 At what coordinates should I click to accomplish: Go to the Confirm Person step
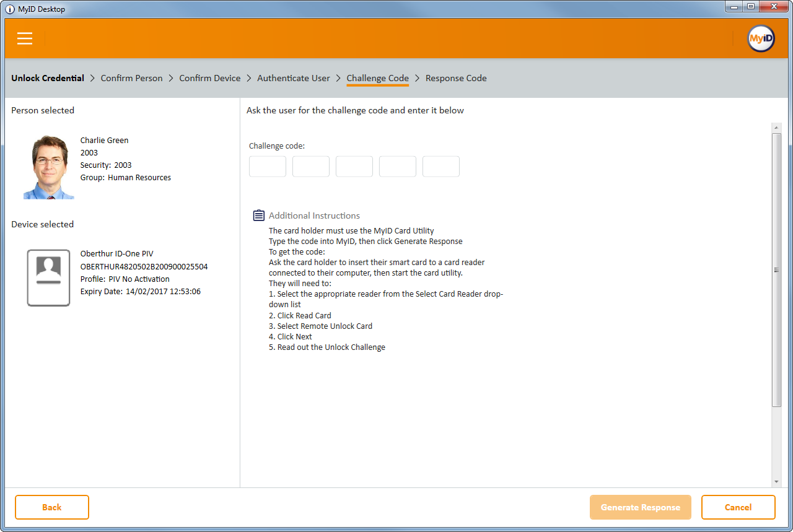point(131,78)
